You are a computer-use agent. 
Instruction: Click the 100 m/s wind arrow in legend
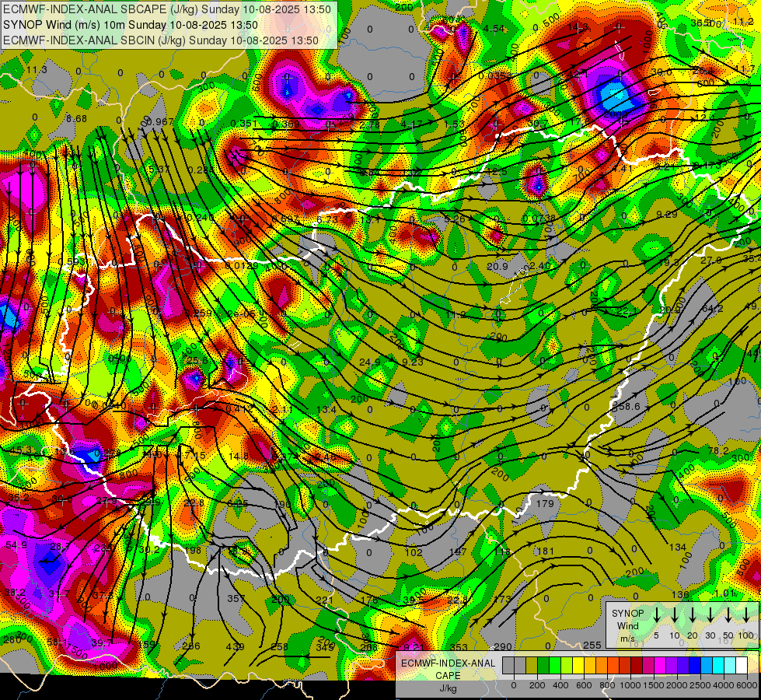pyautogui.click(x=746, y=614)
